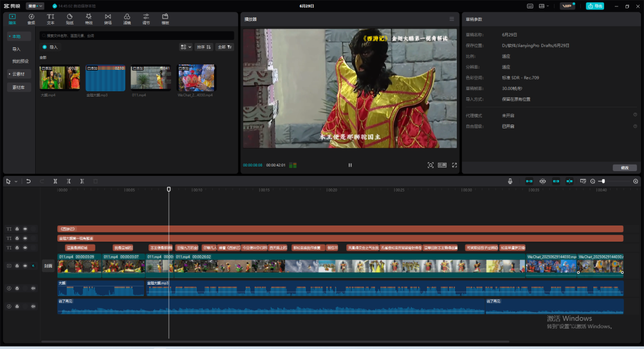
Task: Lock the 说了再见 audio track
Action: [x=17, y=306]
